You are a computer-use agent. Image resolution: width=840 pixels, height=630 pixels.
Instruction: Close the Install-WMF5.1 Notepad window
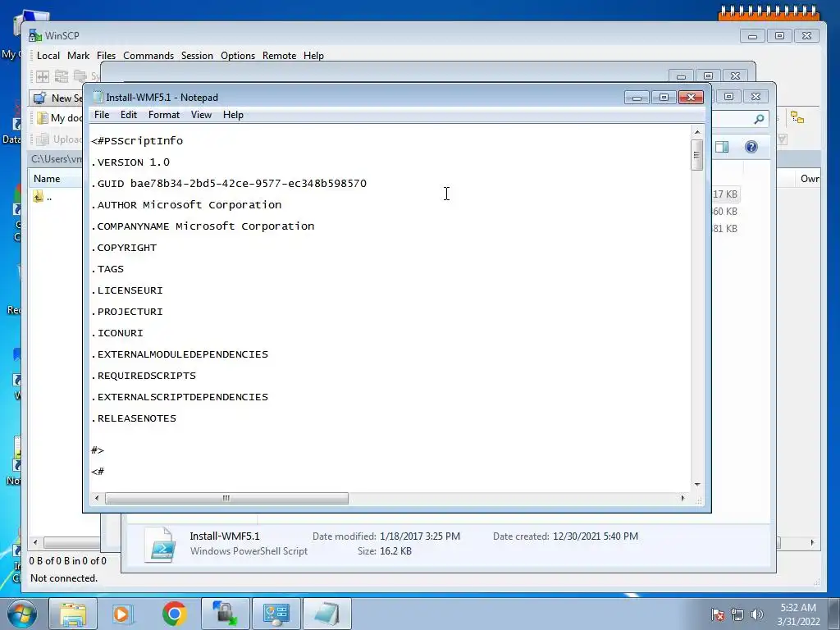tap(691, 98)
